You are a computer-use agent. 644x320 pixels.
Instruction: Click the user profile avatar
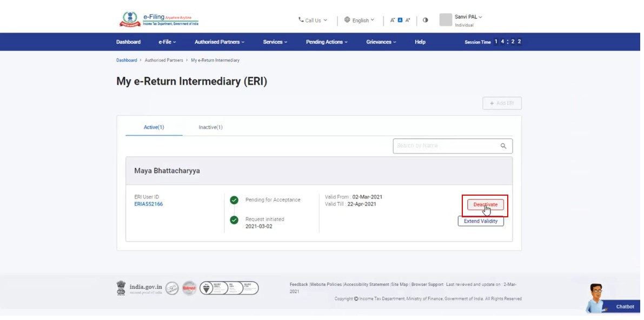pos(446,20)
